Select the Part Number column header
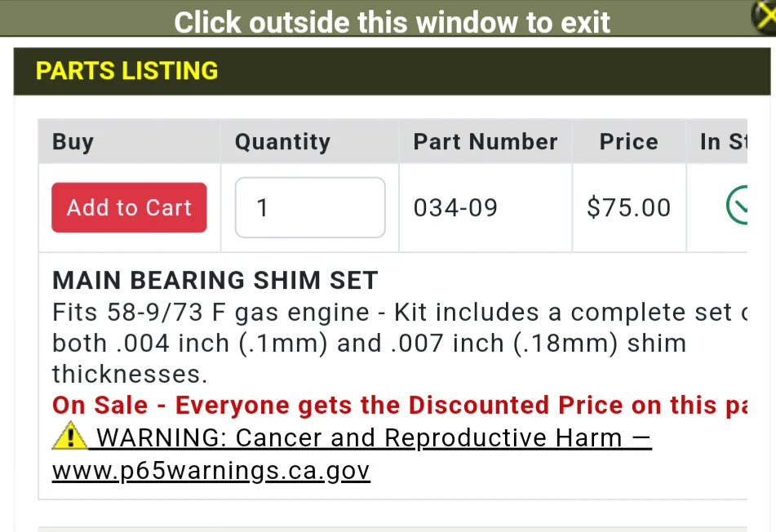 tap(486, 141)
